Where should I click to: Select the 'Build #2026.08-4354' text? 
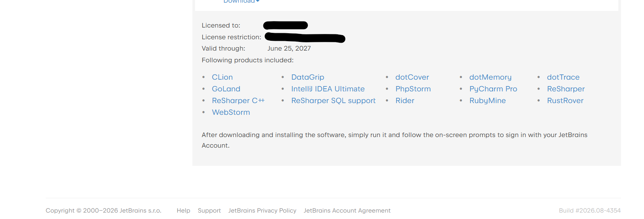[x=590, y=210]
